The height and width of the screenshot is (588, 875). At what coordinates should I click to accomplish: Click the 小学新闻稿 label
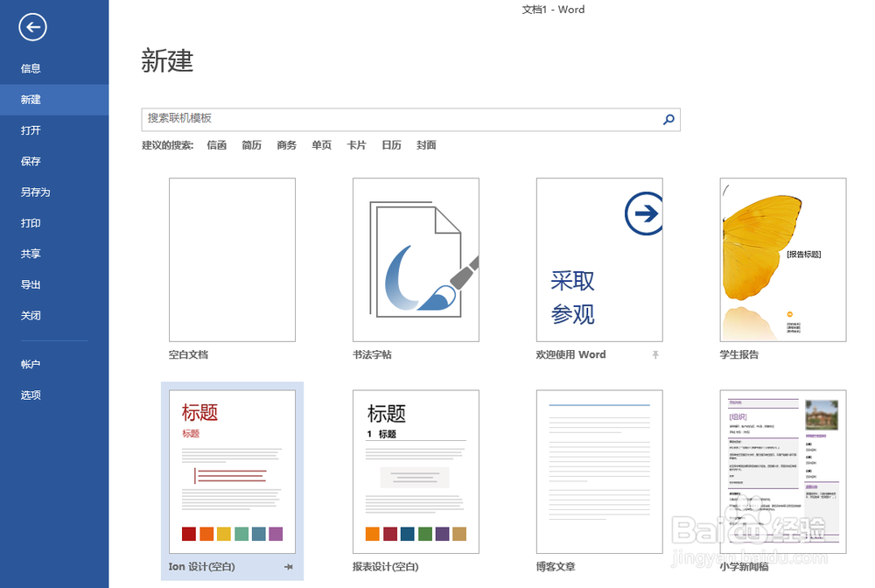[745, 567]
